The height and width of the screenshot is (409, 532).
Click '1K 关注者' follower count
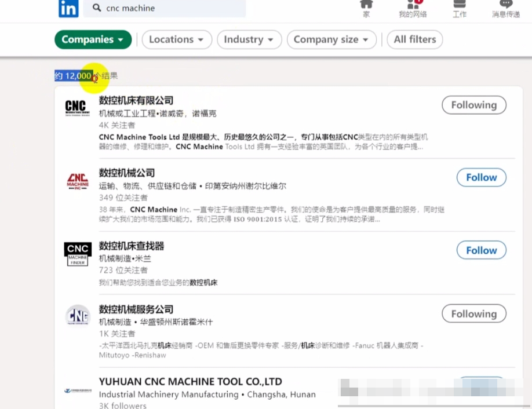click(x=117, y=334)
